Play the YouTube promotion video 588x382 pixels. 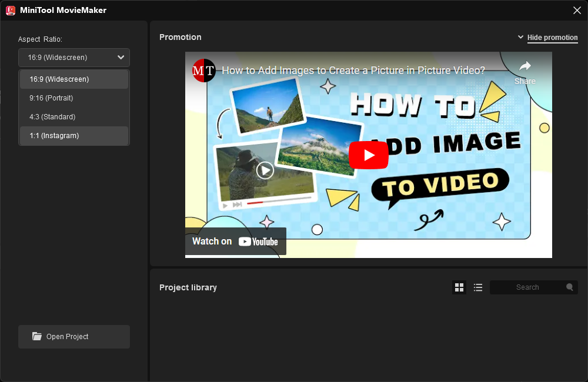pyautogui.click(x=368, y=155)
